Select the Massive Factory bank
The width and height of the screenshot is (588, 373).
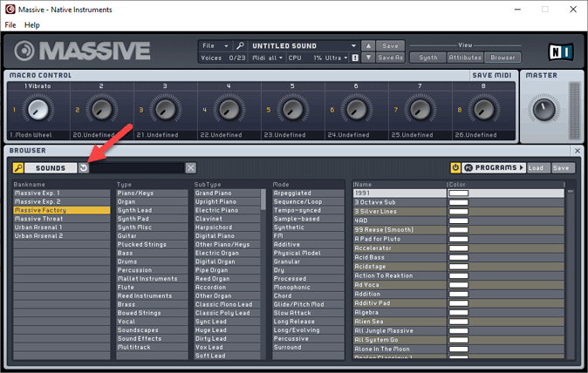pyautogui.click(x=62, y=210)
